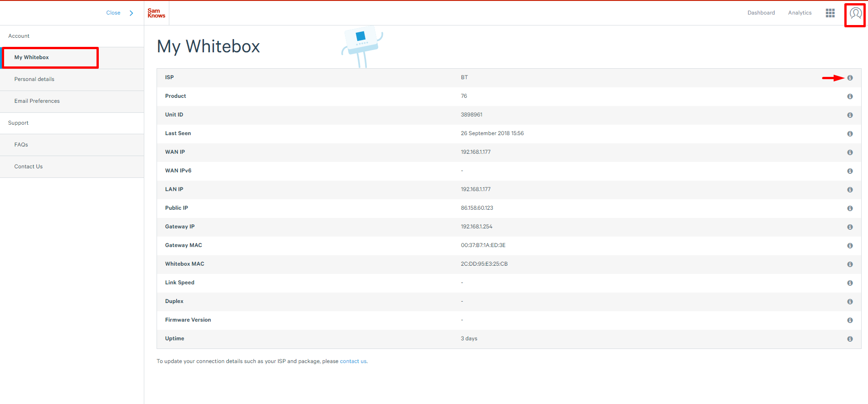This screenshot has height=404, width=868.
Task: Navigate to Dashboard in the top bar
Action: point(761,13)
